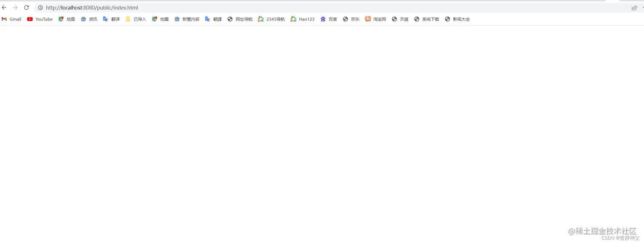644x243 pixels.
Task: Open the 系统下载 bookmark
Action: pyautogui.click(x=426, y=19)
